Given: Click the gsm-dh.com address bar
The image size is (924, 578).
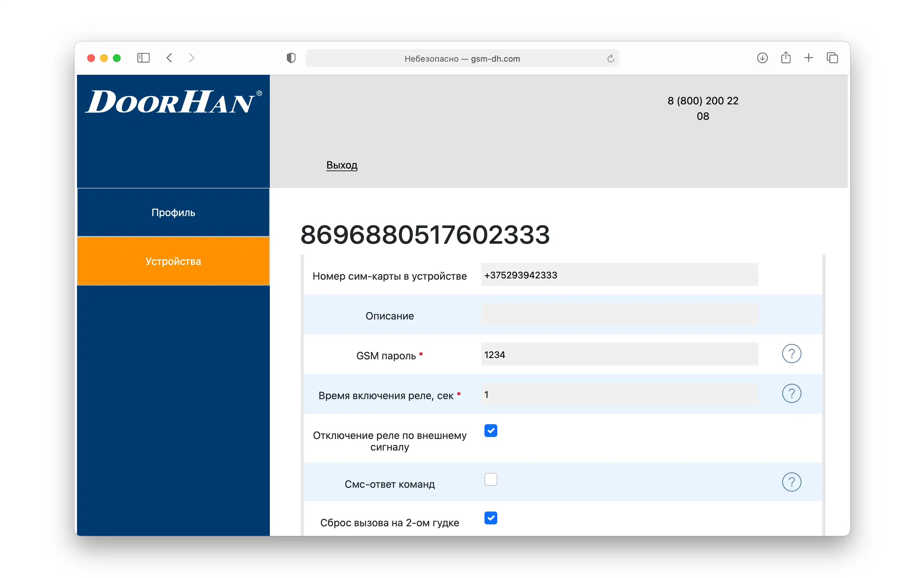Looking at the screenshot, I should pyautogui.click(x=462, y=58).
